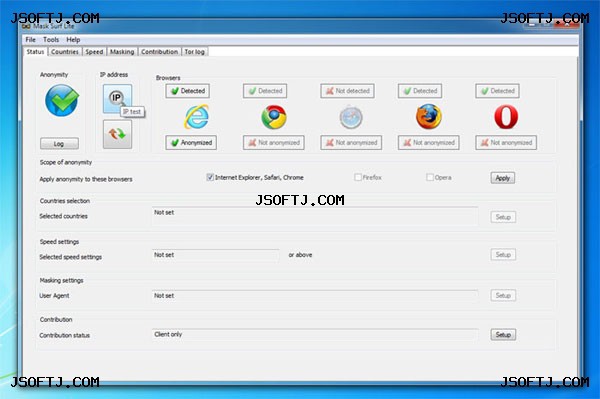The height and width of the screenshot is (399, 600).
Task: Open the Tools menu
Action: coord(51,40)
